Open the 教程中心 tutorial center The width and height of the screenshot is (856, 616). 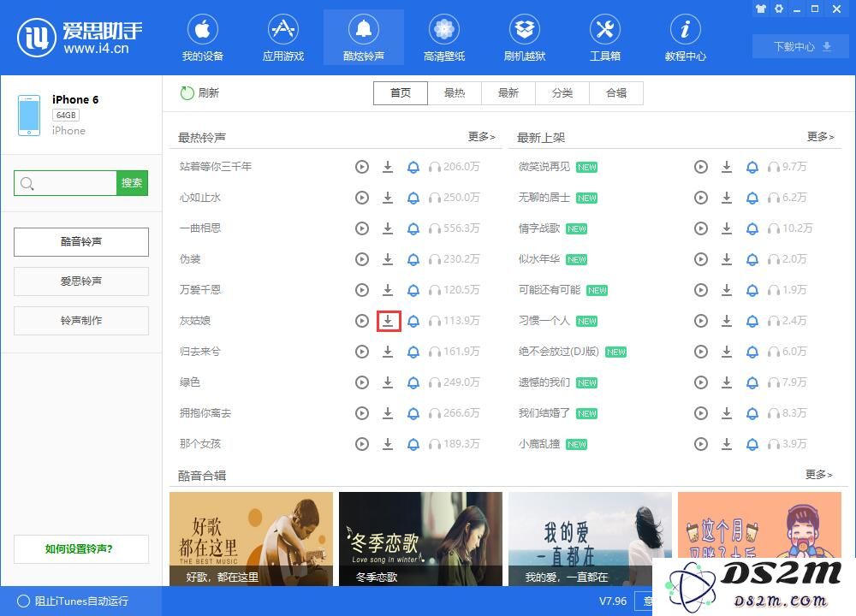[x=685, y=38]
